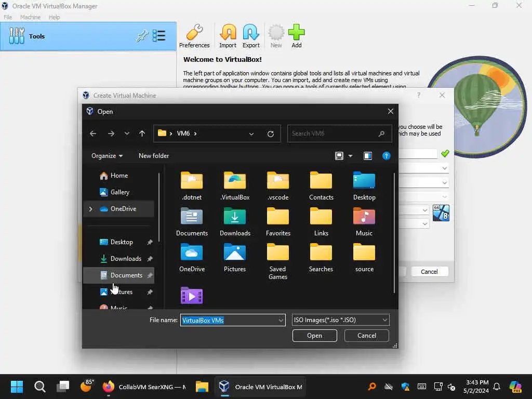This screenshot has width=532, height=399.
Task: Select the .dotnet folder
Action: point(192,185)
